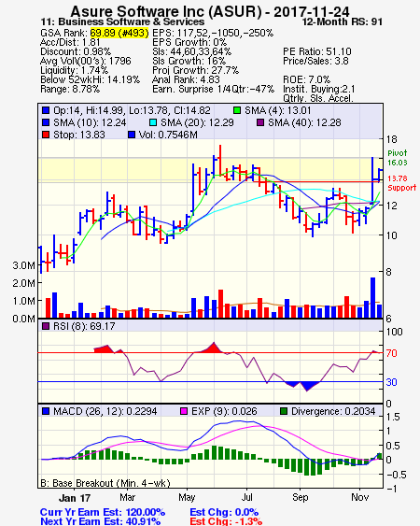Click the Sep date axis label
Viewport: 420px width, 526px height.
point(300,497)
